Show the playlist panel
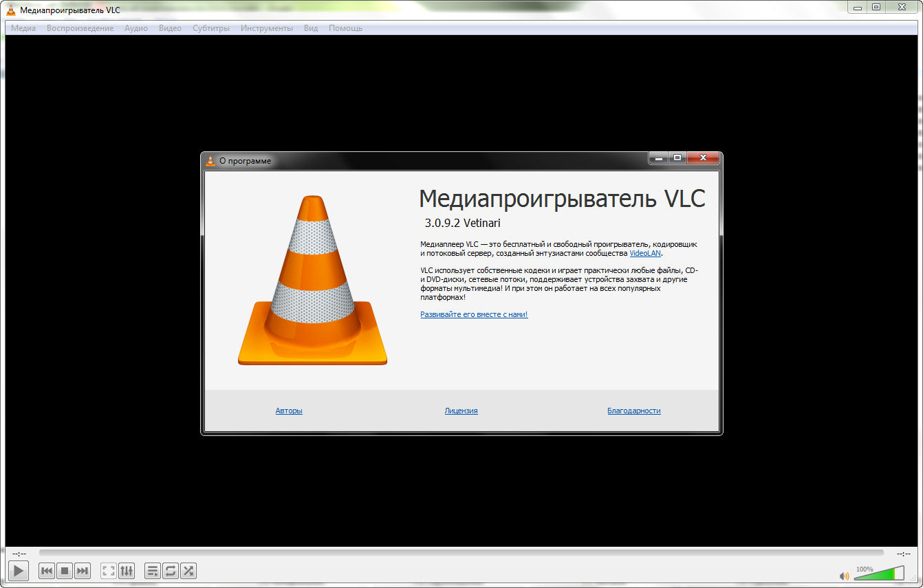This screenshot has width=923, height=588. pos(153,571)
